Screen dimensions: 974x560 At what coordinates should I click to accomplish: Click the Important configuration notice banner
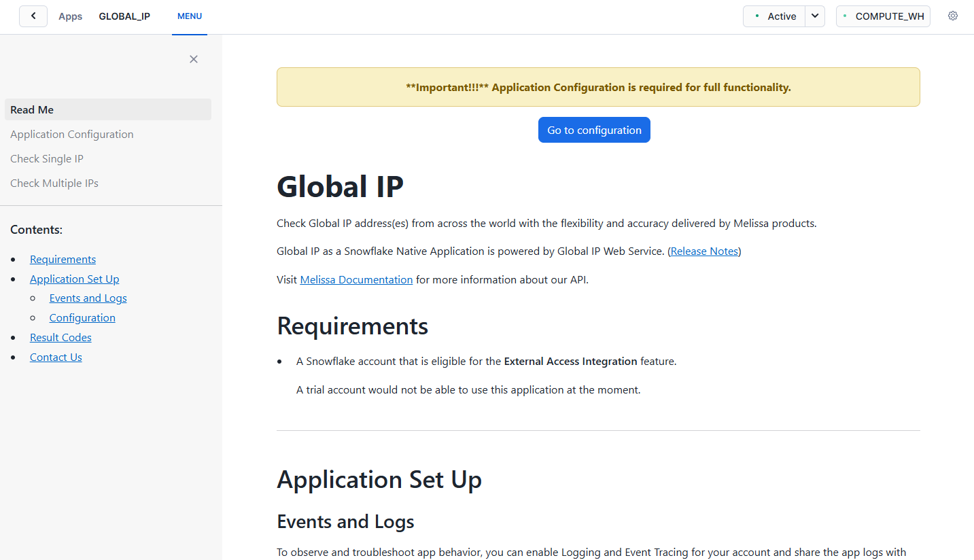[x=598, y=87]
